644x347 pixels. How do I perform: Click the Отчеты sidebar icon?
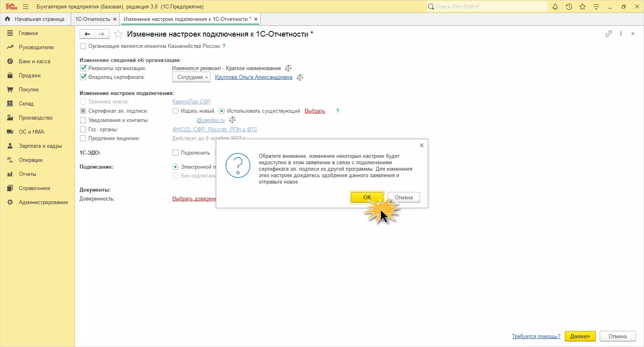(x=10, y=174)
